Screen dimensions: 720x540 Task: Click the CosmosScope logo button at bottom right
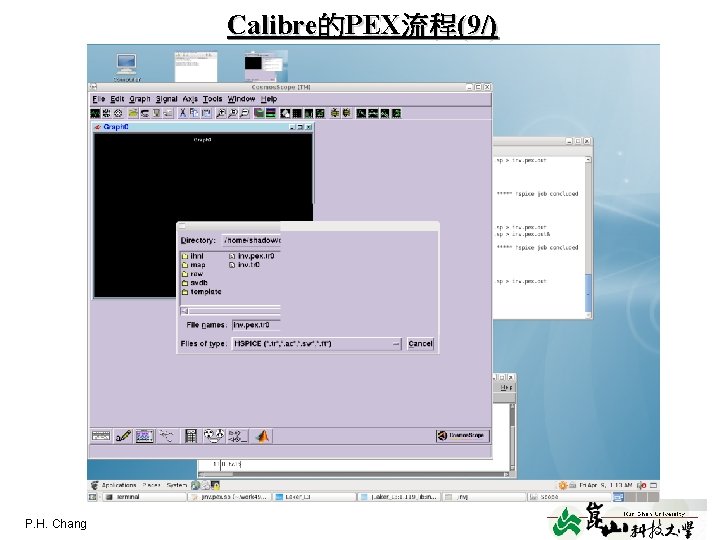tap(462, 436)
